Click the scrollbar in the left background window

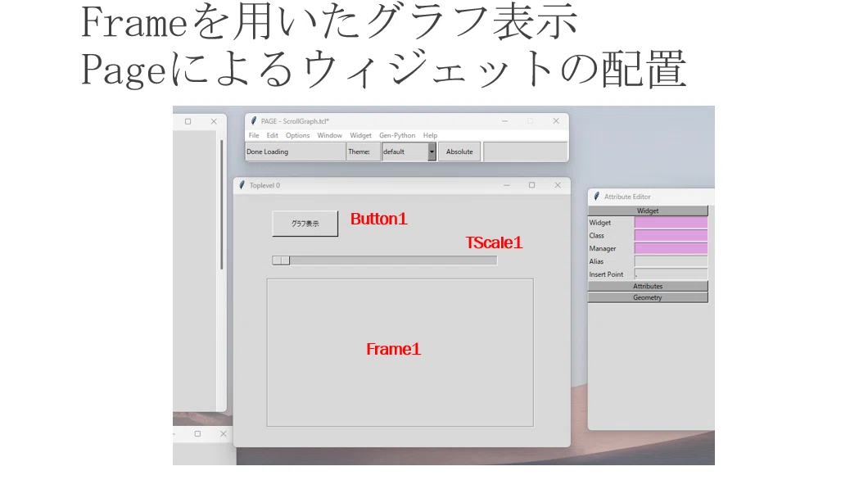tap(221, 205)
